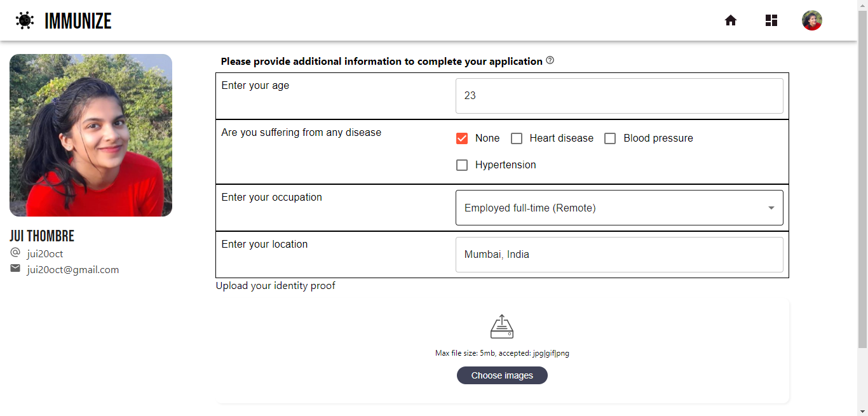868x416 pixels.
Task: Go to the home page icon
Action: click(731, 20)
